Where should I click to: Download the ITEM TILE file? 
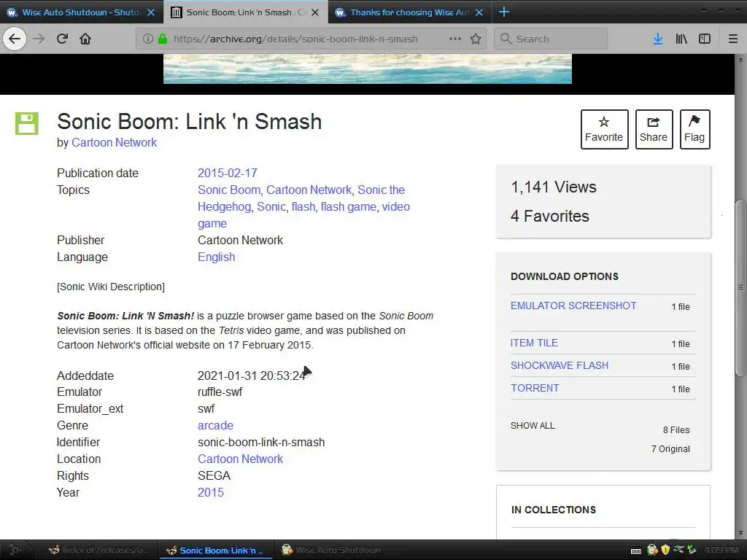pyautogui.click(x=534, y=343)
